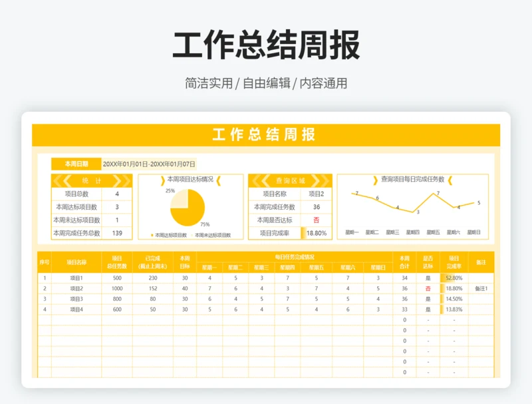Click the 本周达标项目数 legend entry
Image resolution: width=532 pixels, height=404 pixels.
(x=169, y=235)
